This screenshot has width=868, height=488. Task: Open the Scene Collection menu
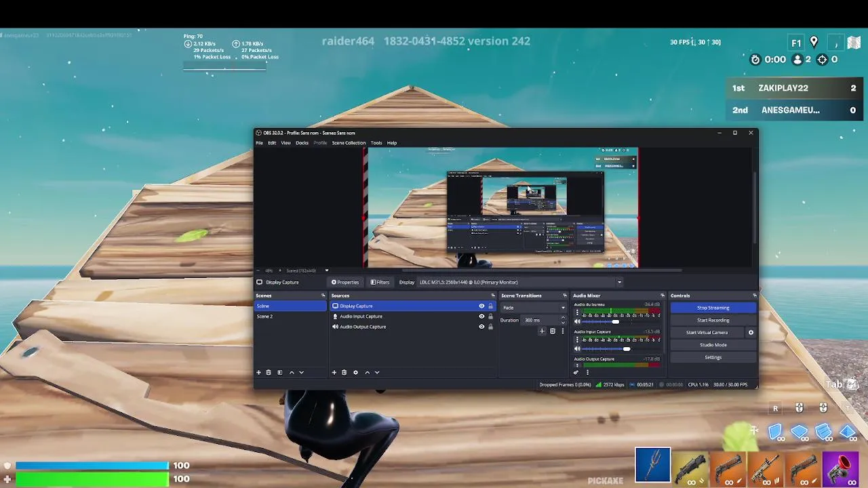click(349, 143)
